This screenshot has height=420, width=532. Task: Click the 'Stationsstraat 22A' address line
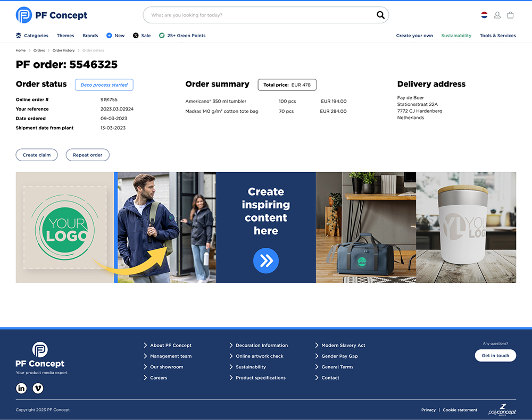417,104
